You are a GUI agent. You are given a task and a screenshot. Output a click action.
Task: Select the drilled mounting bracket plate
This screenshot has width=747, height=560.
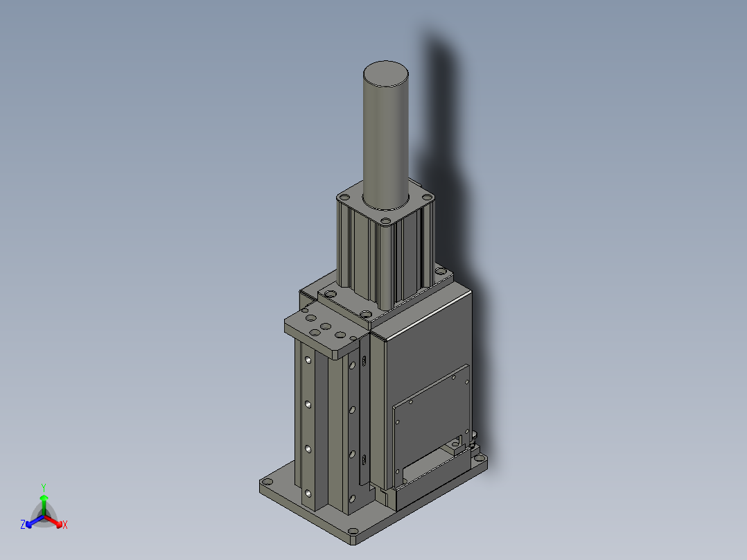click(x=327, y=331)
